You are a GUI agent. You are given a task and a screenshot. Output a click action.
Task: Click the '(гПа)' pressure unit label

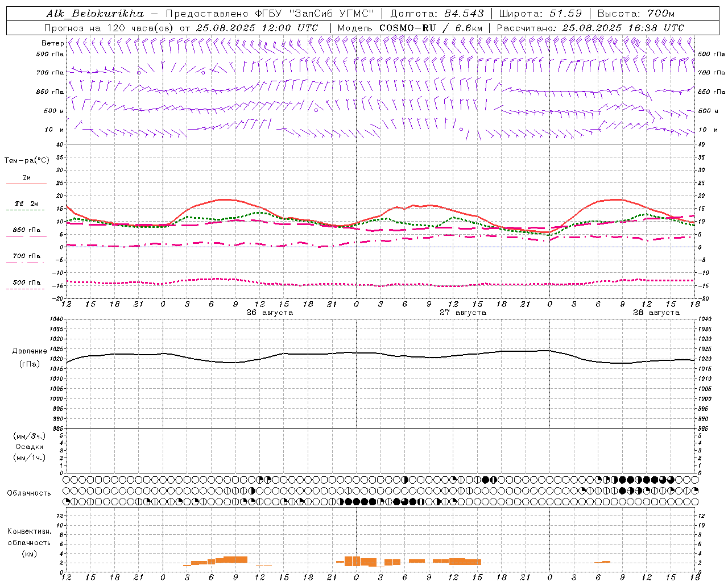click(x=29, y=364)
